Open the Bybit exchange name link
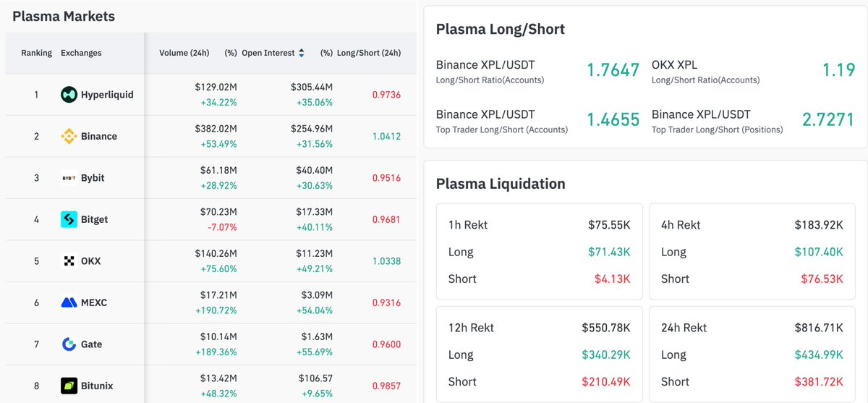868x403 pixels. pos(93,178)
